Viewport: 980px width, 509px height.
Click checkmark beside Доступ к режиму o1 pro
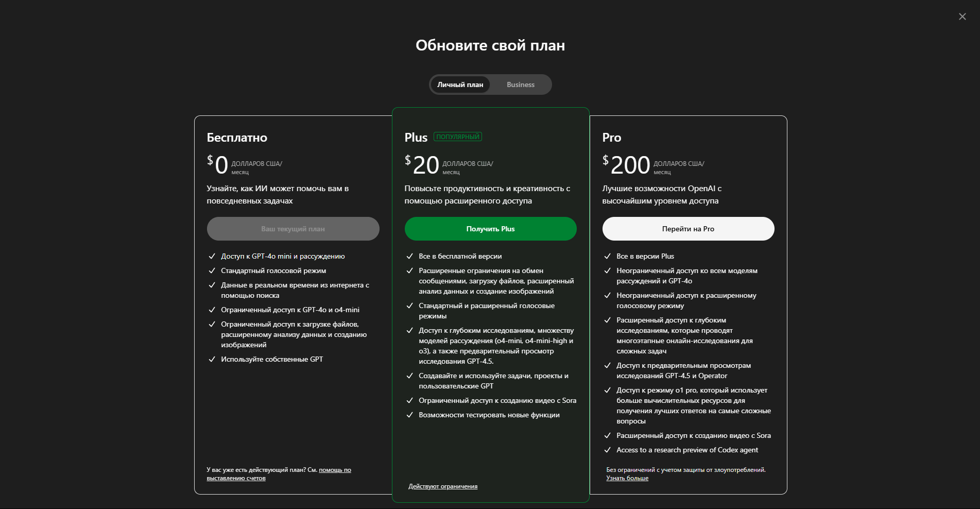click(607, 390)
